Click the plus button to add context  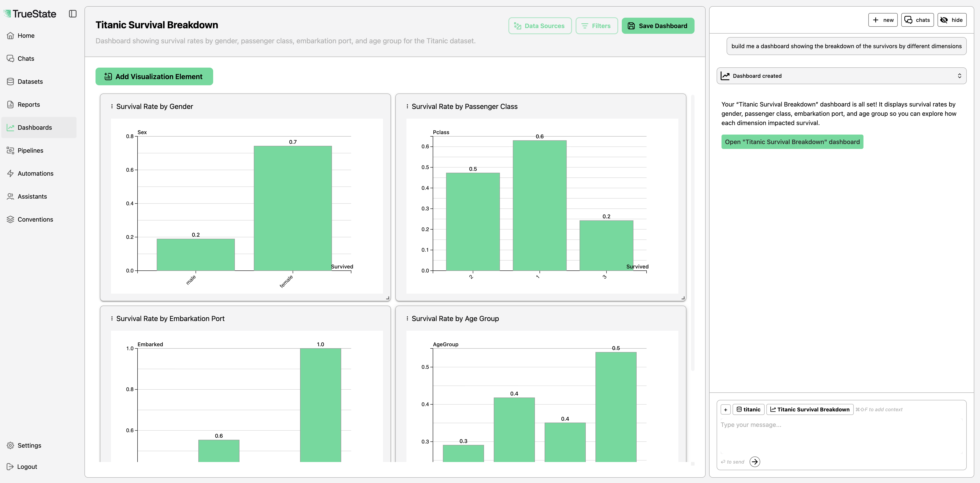[725, 410]
